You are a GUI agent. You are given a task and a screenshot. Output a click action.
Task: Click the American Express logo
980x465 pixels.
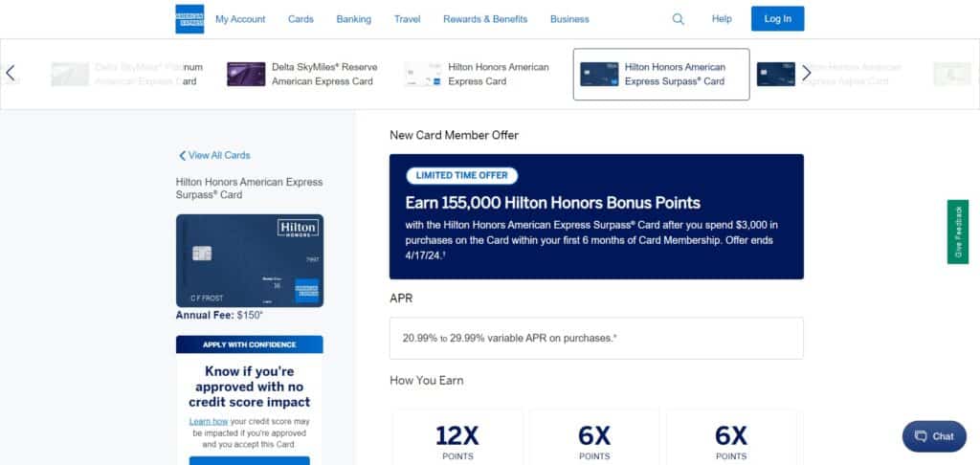(x=189, y=19)
